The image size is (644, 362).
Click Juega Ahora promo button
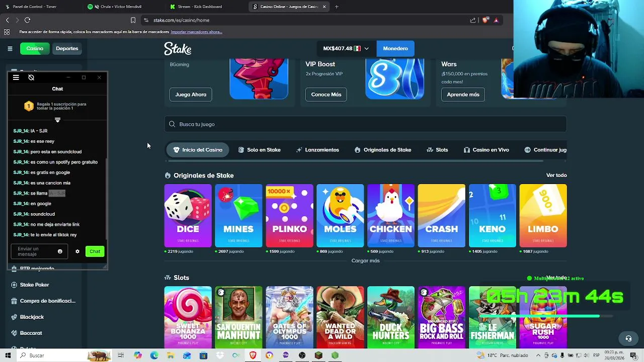pyautogui.click(x=191, y=95)
